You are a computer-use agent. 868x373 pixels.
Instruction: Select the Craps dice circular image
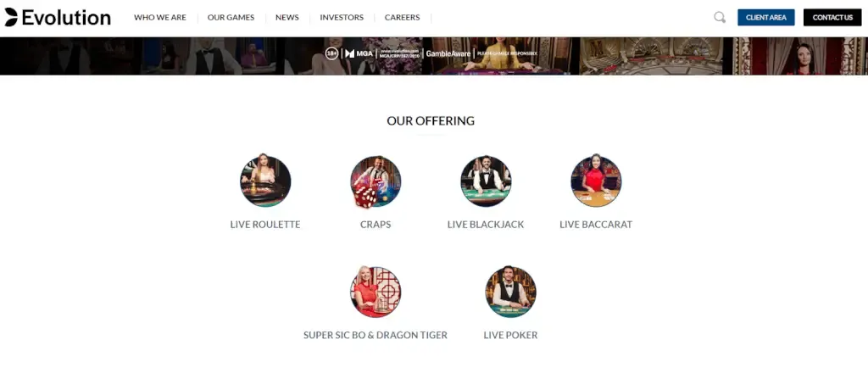coord(376,181)
